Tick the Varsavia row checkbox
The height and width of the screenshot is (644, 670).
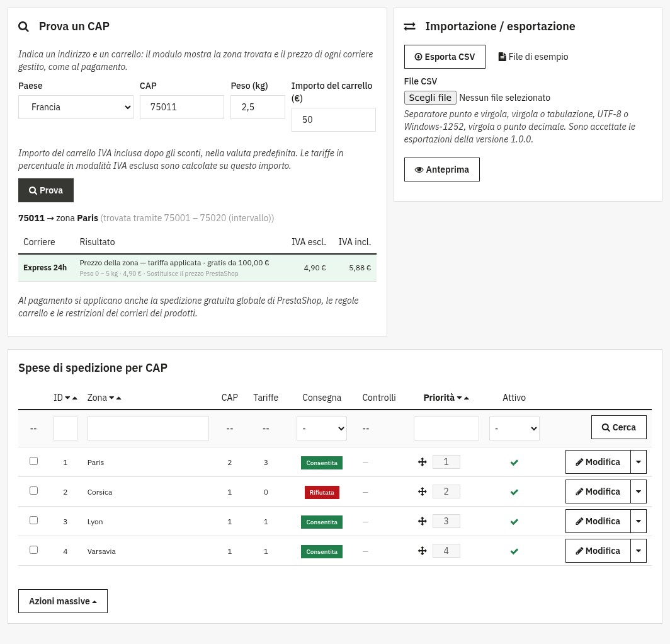pyautogui.click(x=34, y=549)
